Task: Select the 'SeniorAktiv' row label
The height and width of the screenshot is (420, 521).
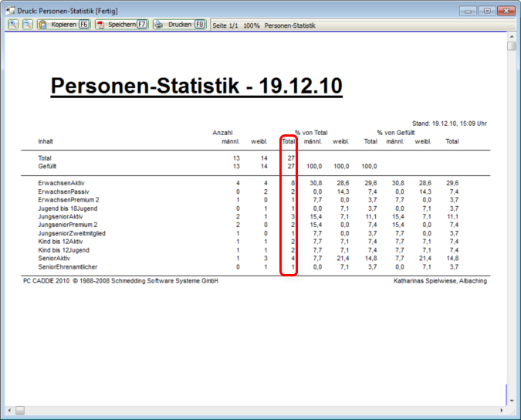Action: (x=54, y=259)
